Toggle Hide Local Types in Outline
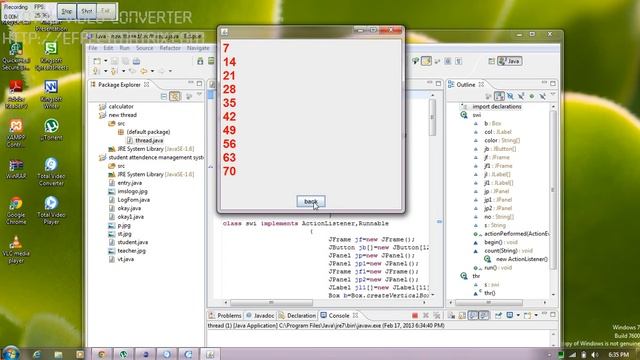640x360 pixels. pyautogui.click(x=542, y=96)
